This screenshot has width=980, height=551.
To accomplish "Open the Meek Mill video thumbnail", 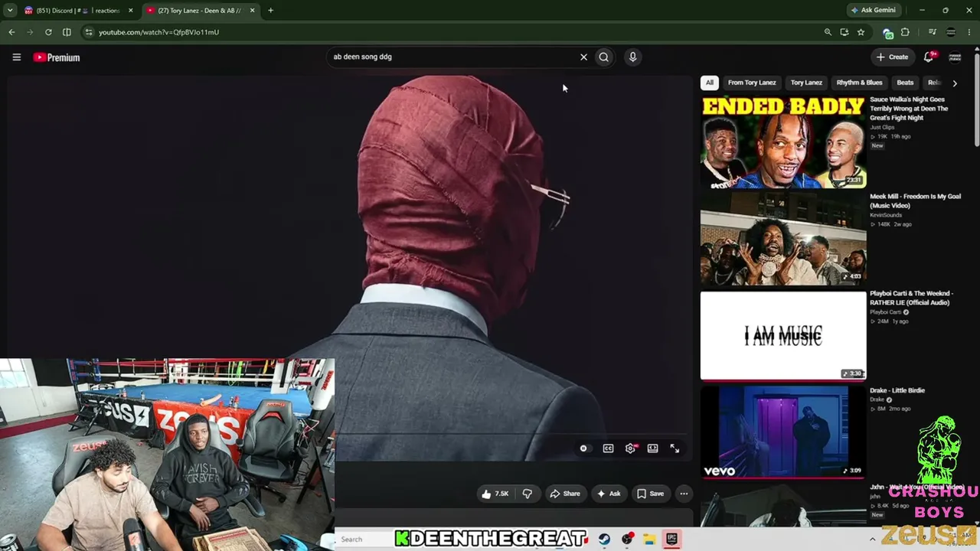I will [783, 239].
